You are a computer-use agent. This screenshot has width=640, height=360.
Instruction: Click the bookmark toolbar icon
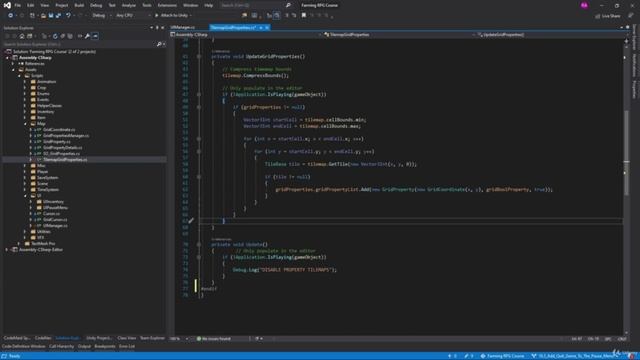click(304, 15)
